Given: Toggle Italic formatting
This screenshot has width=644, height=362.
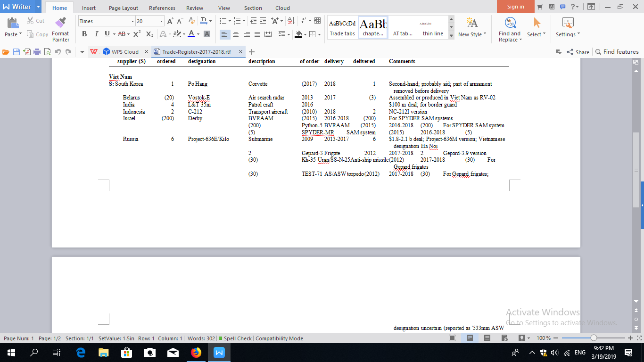Looking at the screenshot, I should coord(96,34).
